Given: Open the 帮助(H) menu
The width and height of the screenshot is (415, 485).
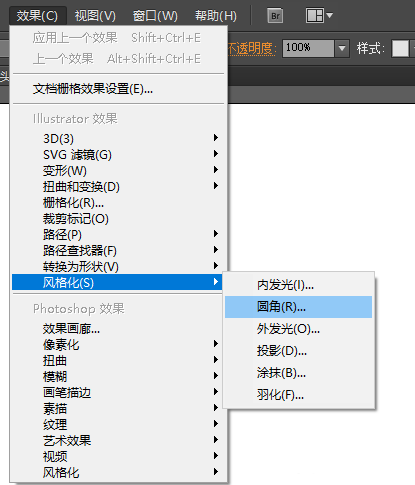Looking at the screenshot, I should [x=216, y=15].
